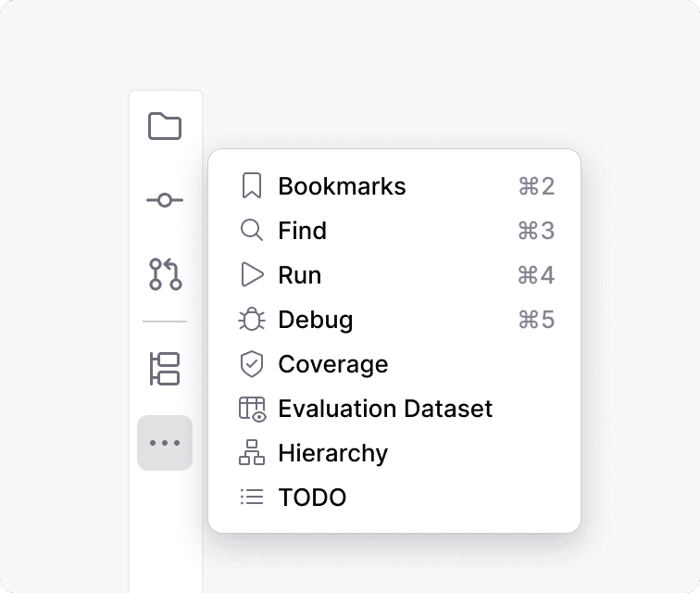Screen dimensions: 700x593
Task: Click the Hierarchy tree icon
Action: point(251,453)
